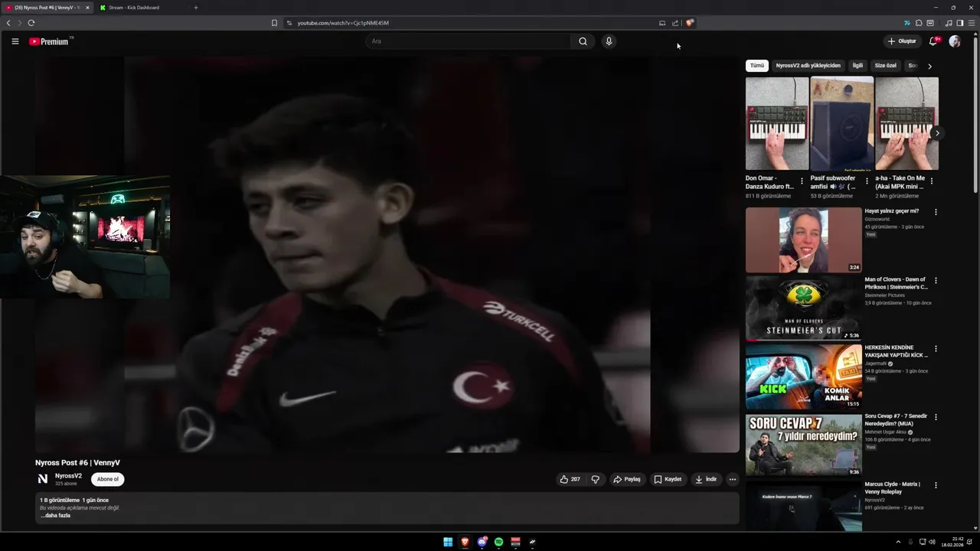
Task: Open Don Omar Danza Kuduro short thumbnail
Action: (777, 123)
